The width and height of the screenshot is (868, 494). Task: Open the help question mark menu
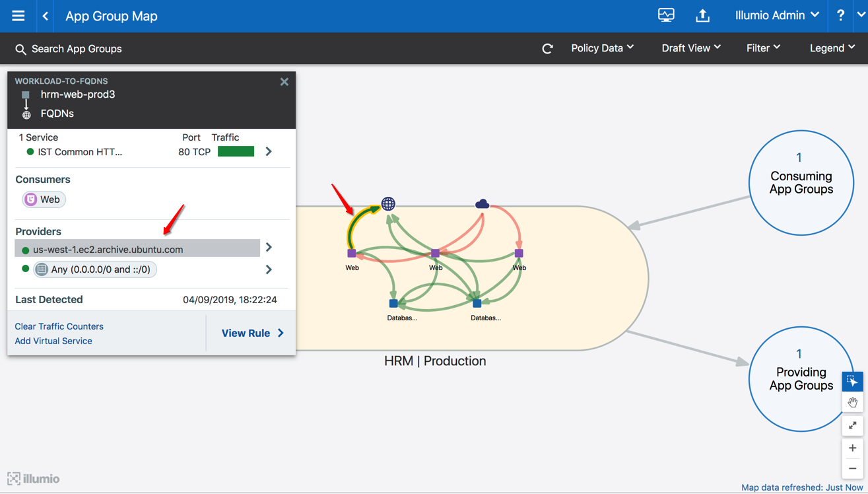coord(840,15)
